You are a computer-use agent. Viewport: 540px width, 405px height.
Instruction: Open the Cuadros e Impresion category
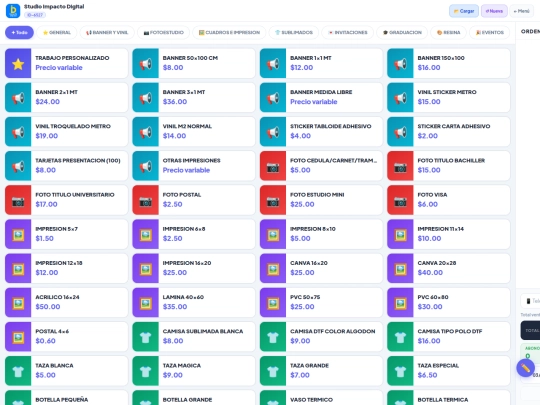(x=229, y=32)
